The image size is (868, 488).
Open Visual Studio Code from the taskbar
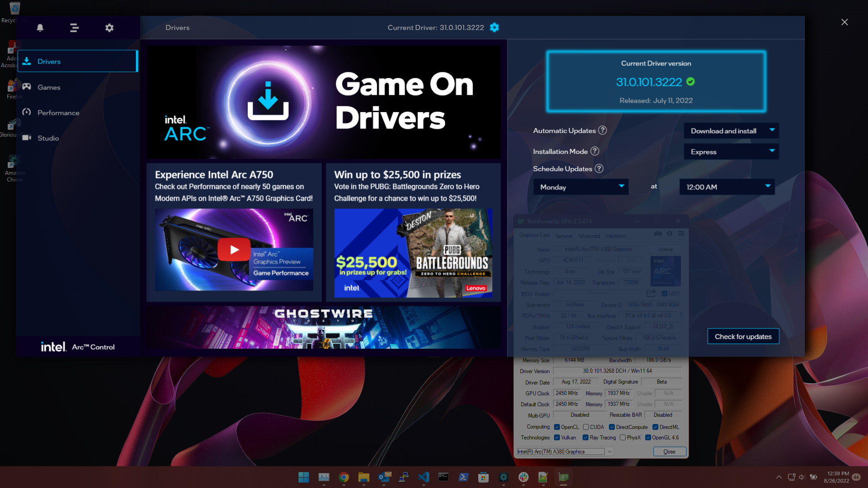[424, 477]
